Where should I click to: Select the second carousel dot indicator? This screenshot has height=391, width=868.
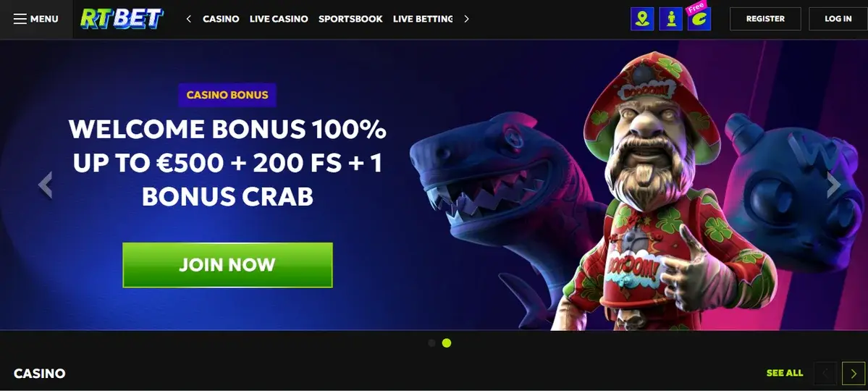click(x=447, y=342)
